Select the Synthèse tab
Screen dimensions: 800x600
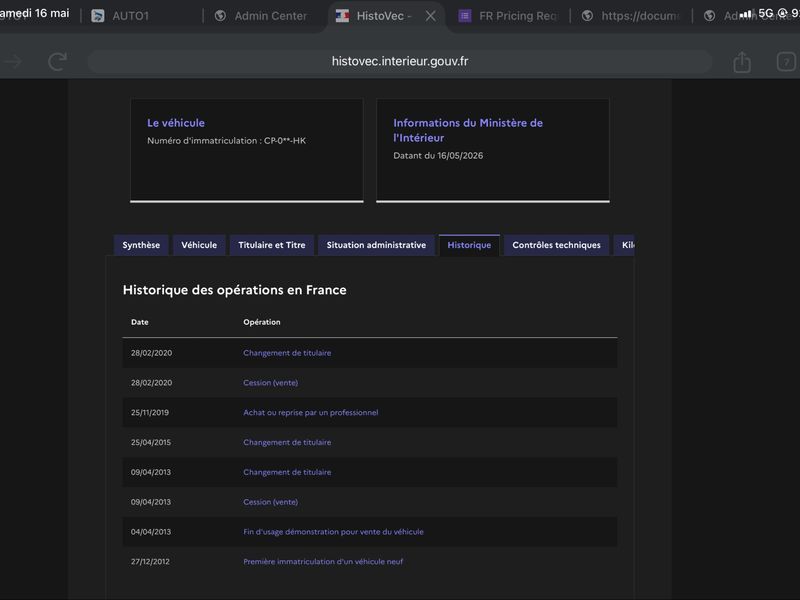141,245
